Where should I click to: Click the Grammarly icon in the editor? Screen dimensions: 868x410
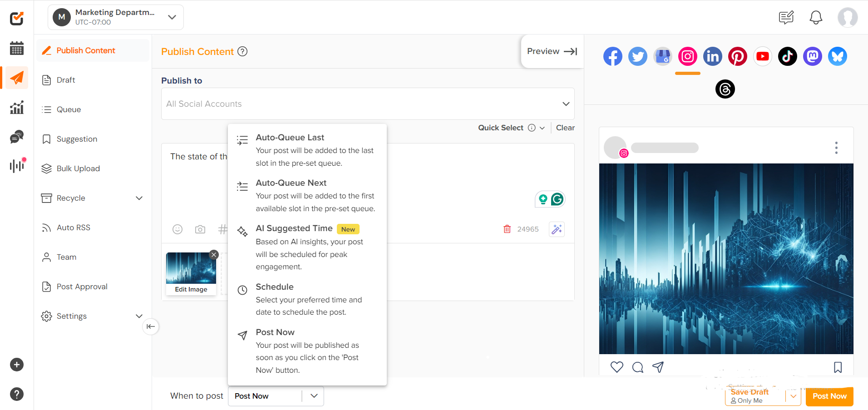(558, 199)
